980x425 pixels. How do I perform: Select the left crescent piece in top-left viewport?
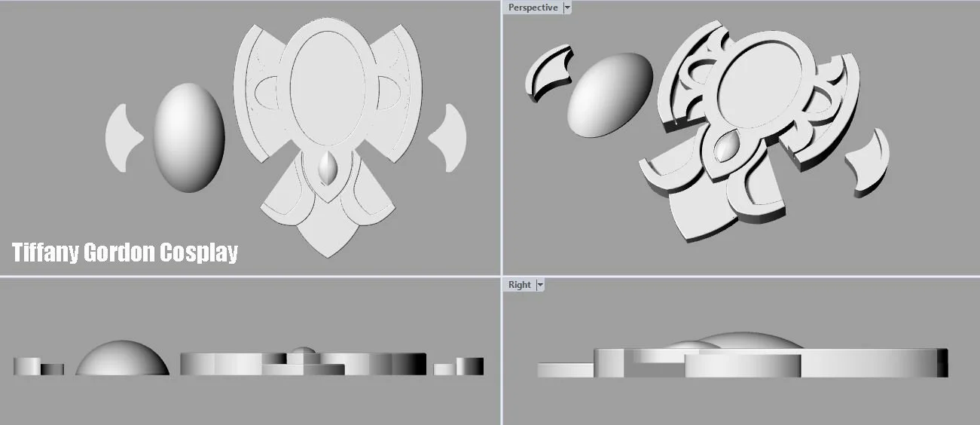[122, 137]
